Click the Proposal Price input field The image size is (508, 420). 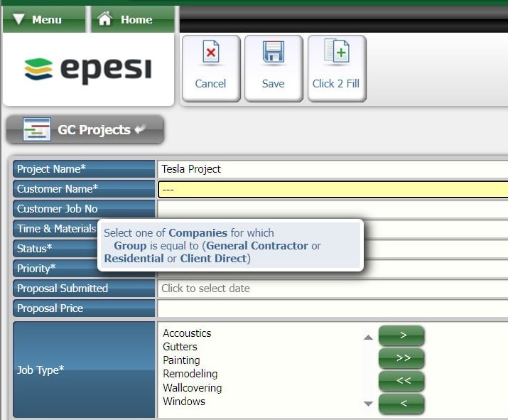point(333,308)
